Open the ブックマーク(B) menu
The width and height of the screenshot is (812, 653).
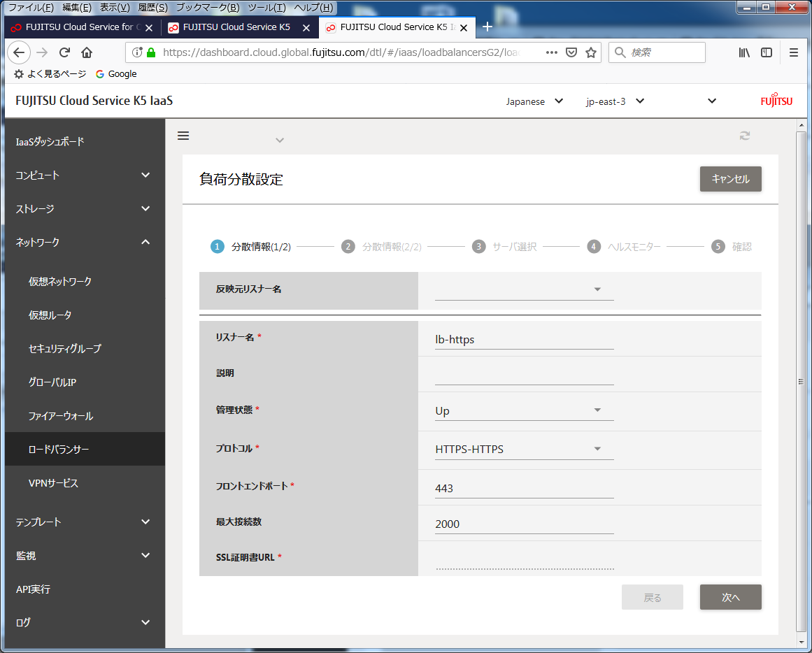[x=208, y=7]
